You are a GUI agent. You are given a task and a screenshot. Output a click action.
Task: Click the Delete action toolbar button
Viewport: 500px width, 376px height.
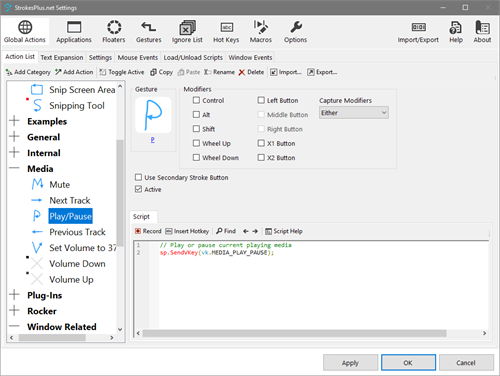pyautogui.click(x=251, y=72)
